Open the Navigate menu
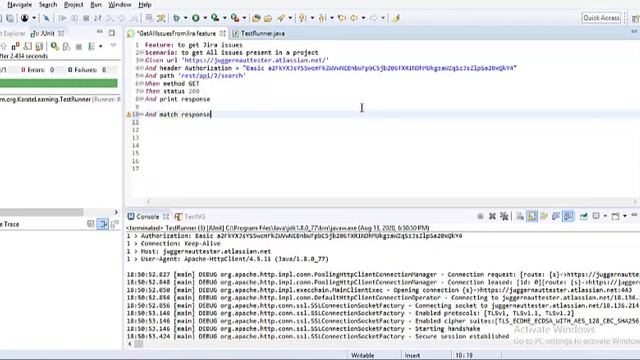The width and height of the screenshot is (640, 360). point(19,5)
